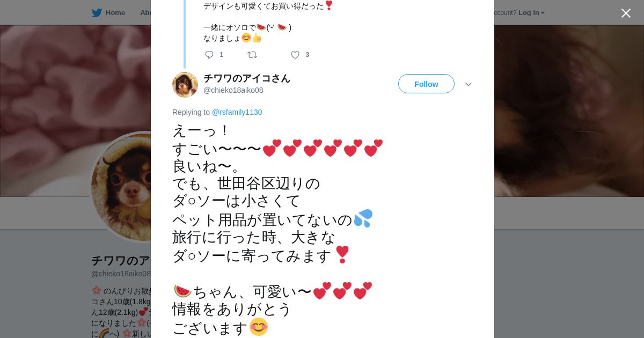The image size is (644, 338).
Task: Click the background @chieko18aiko08 profile handle
Action: coord(121,274)
